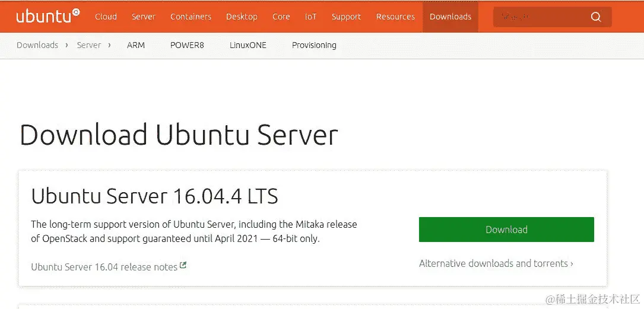Click the search magnifier icon
Screen dimensions: 644x309
click(x=595, y=17)
